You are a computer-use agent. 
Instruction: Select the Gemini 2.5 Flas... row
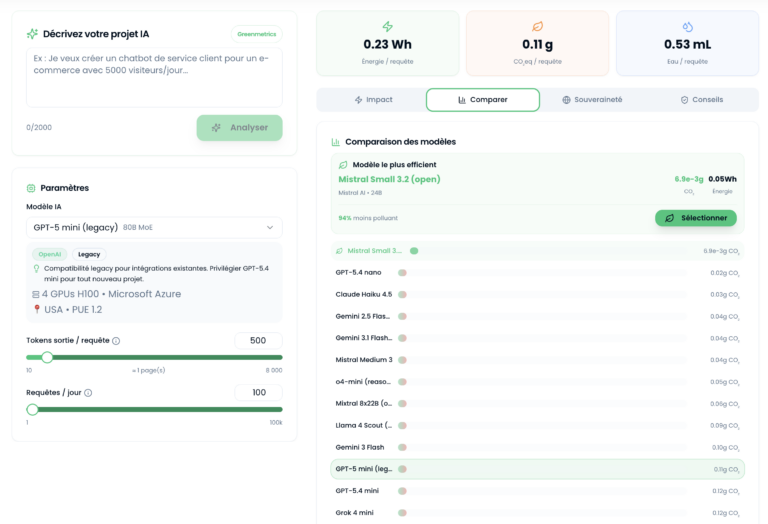pos(537,316)
